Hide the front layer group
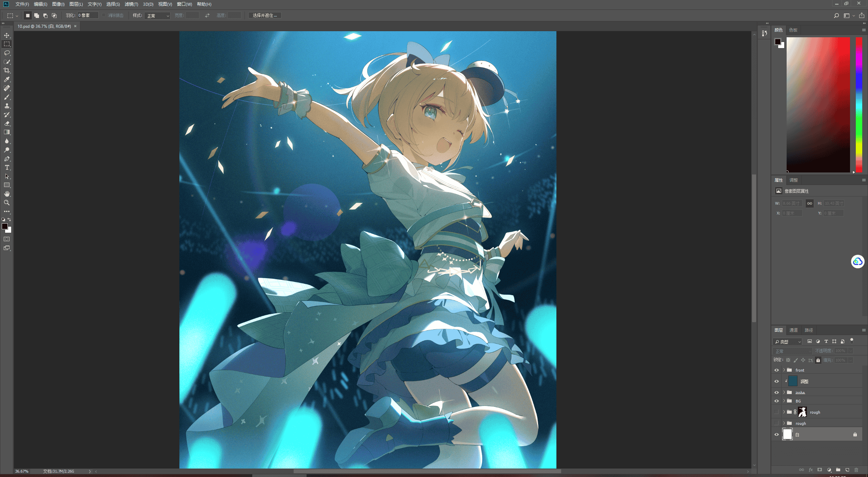 click(x=776, y=370)
